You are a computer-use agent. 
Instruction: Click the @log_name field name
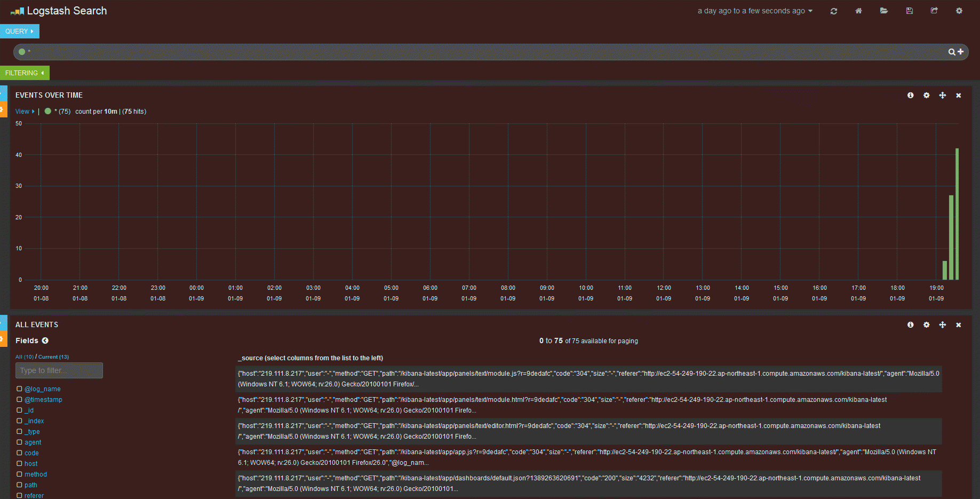pos(43,389)
